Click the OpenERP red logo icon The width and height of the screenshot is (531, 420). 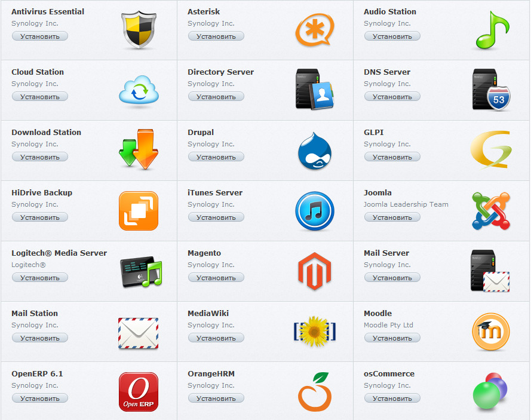[x=139, y=392]
